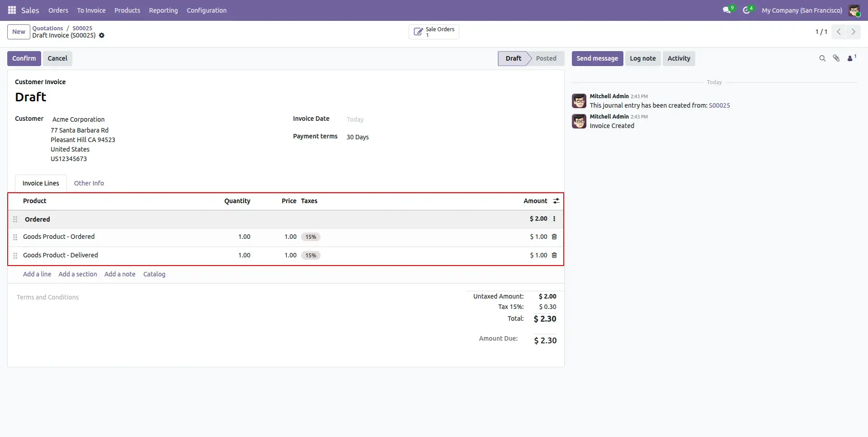
Task: Open the Orders menu
Action: click(58, 10)
